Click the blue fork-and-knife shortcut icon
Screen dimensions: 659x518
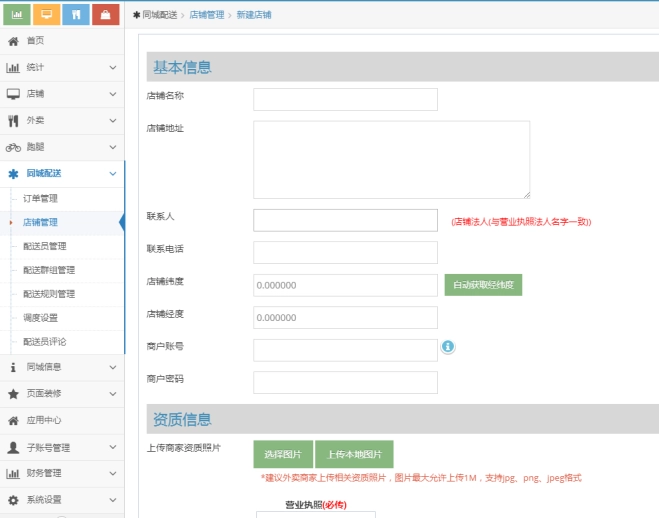point(76,15)
